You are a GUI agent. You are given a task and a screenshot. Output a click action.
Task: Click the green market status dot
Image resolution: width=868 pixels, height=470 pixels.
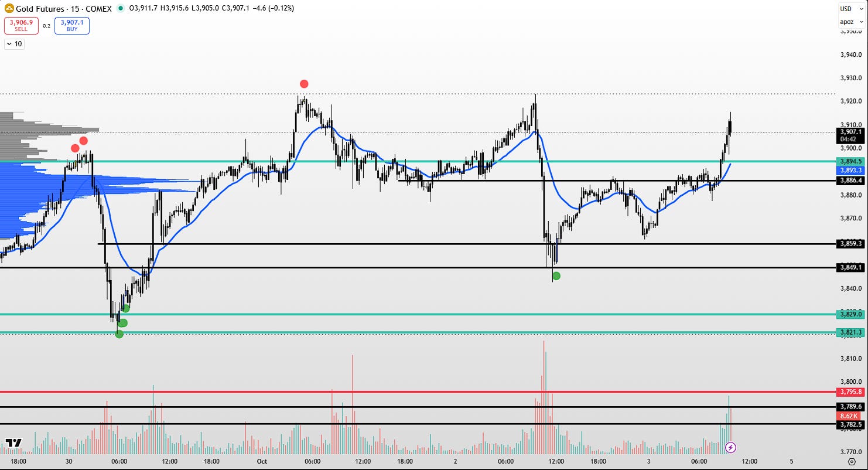[x=121, y=9]
